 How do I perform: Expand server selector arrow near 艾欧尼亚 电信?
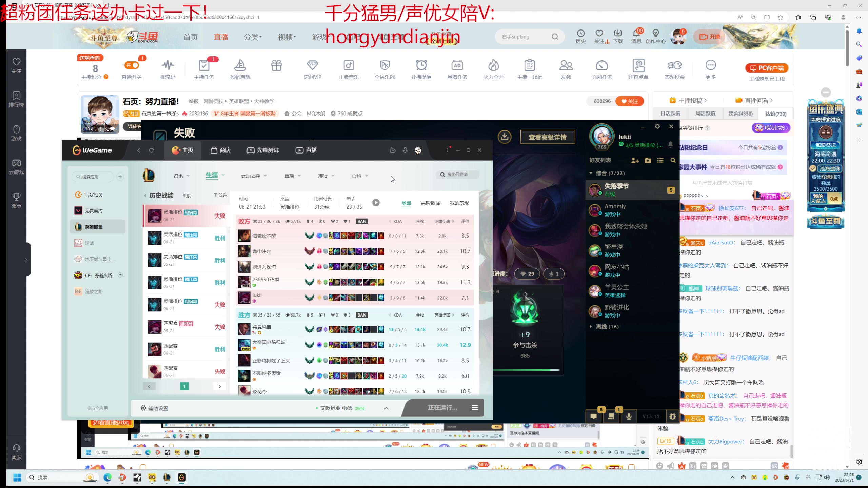(x=386, y=408)
